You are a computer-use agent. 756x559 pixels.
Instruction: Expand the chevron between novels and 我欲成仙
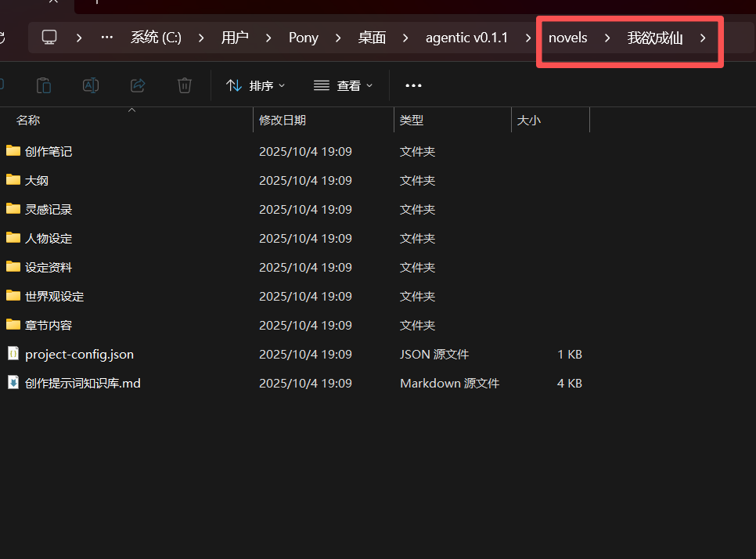(x=607, y=38)
